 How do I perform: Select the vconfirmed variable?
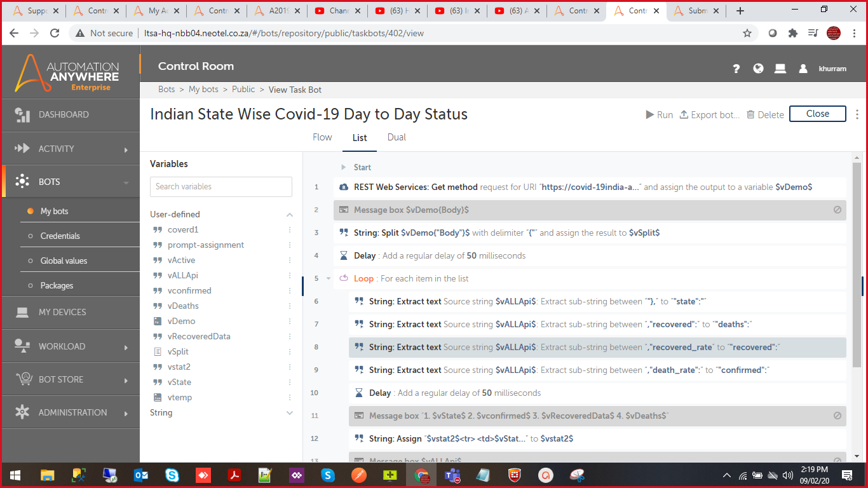click(x=189, y=291)
